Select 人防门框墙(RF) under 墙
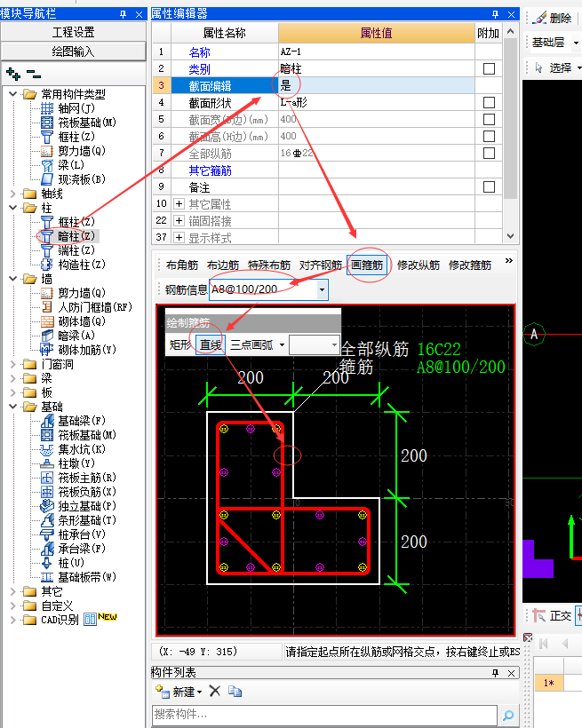The width and height of the screenshot is (582, 728). [95, 307]
